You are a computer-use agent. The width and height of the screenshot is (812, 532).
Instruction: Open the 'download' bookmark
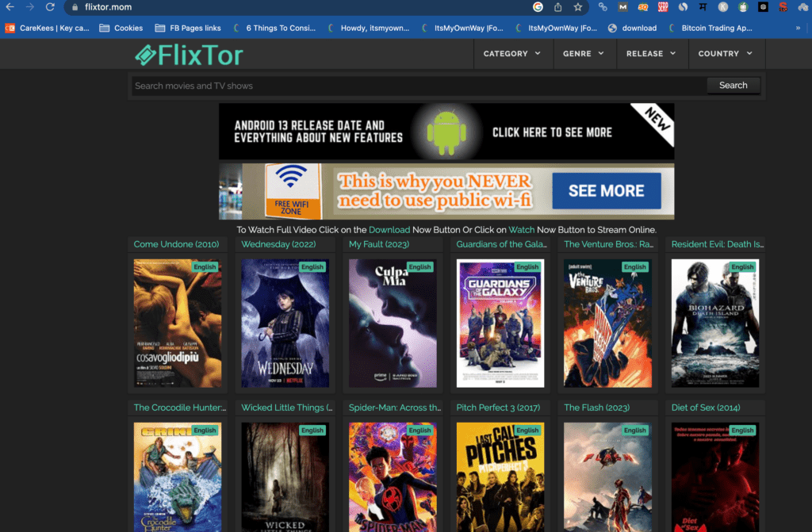click(632, 28)
